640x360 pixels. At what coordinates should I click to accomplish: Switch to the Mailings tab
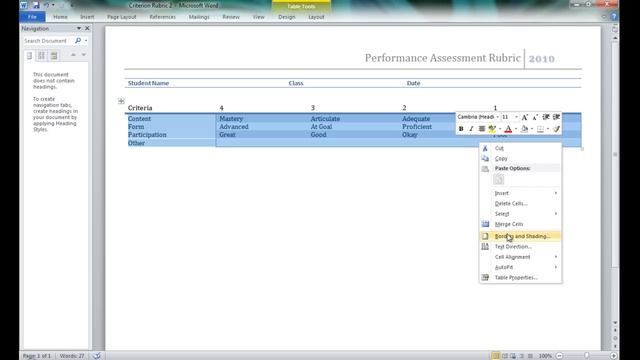click(x=199, y=17)
